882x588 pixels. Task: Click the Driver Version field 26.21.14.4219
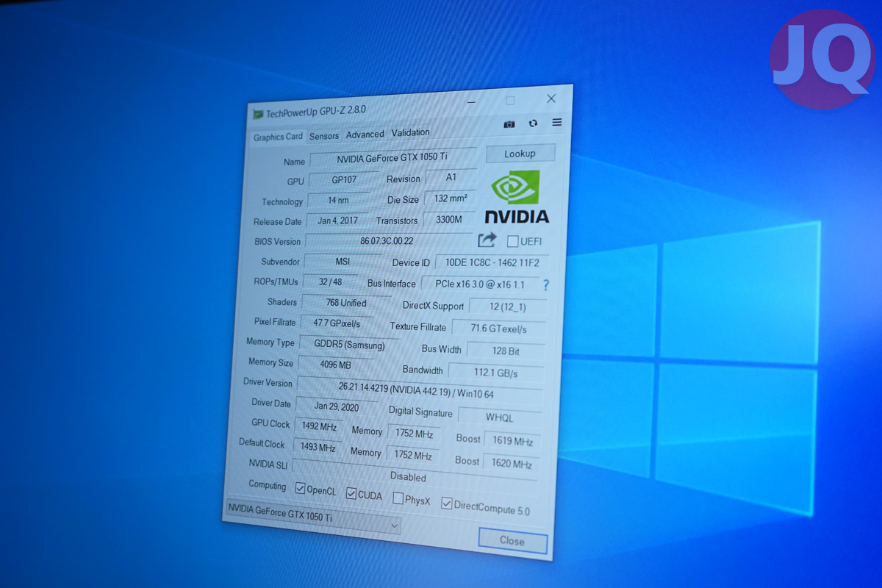pyautogui.click(x=421, y=390)
